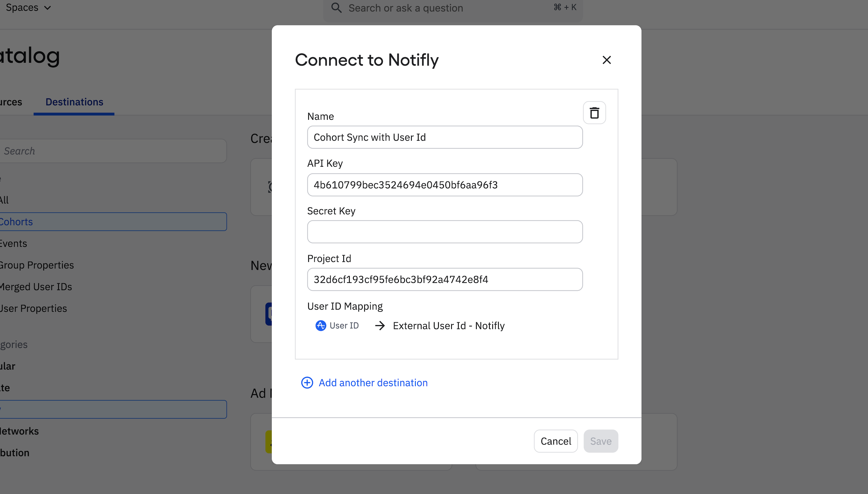868x494 pixels.
Task: Open the Spaces dropdown
Action: click(x=28, y=7)
